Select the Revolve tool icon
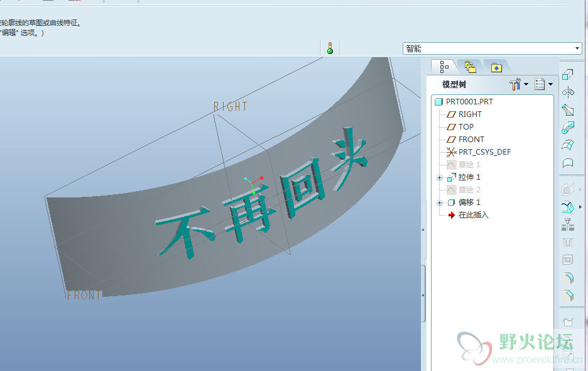 tap(568, 92)
